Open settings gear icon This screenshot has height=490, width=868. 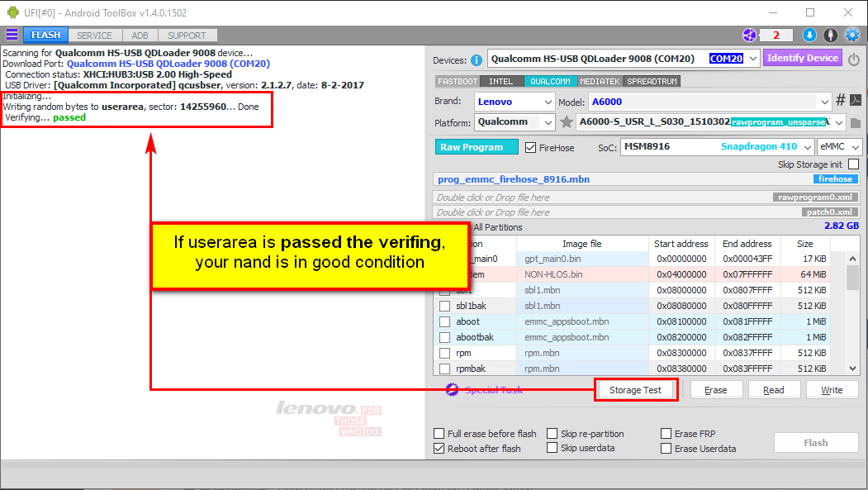[852, 36]
